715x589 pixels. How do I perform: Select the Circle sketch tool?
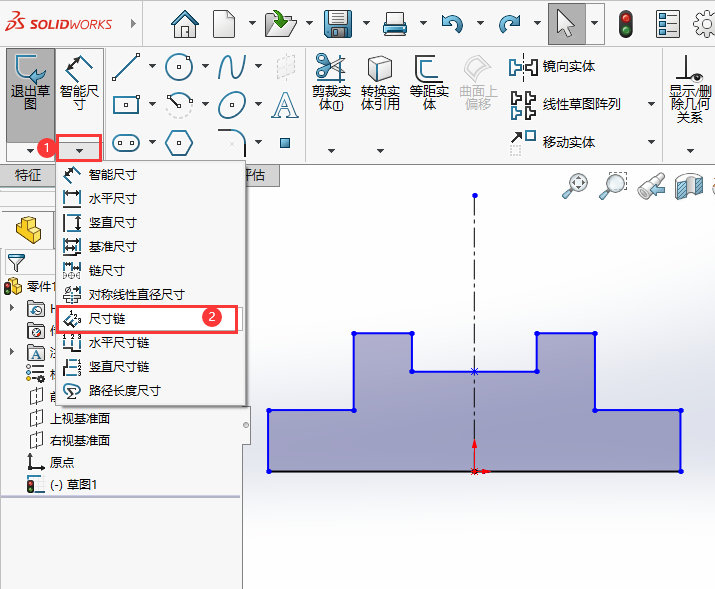179,67
